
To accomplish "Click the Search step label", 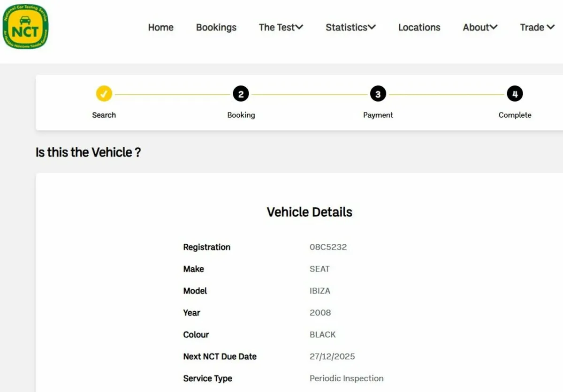I will (x=104, y=115).
